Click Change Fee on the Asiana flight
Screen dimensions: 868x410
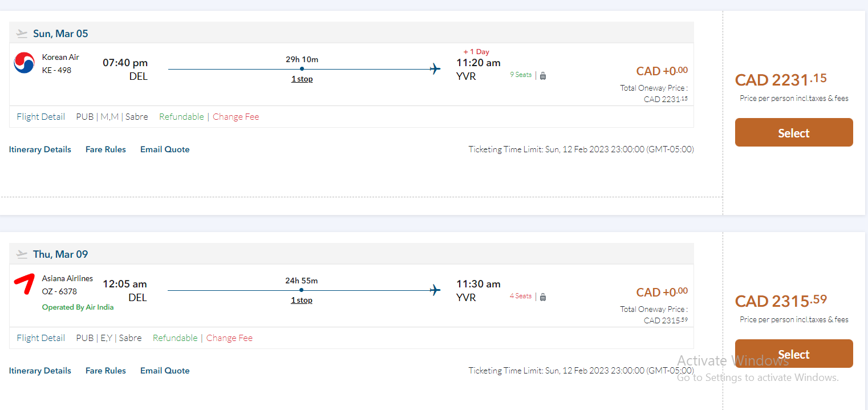229,338
